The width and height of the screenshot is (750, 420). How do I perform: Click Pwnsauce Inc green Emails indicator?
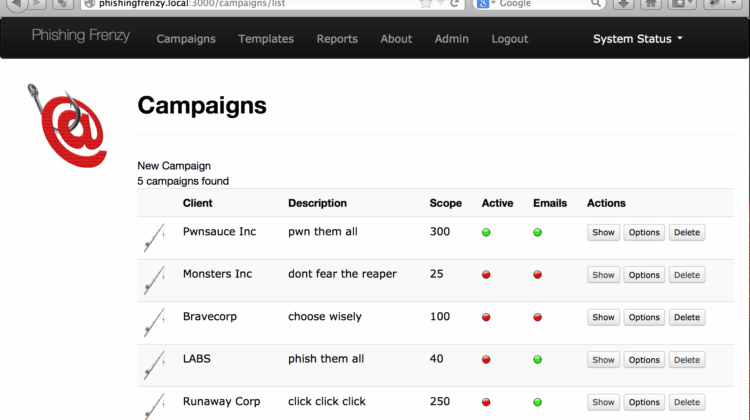coord(538,232)
